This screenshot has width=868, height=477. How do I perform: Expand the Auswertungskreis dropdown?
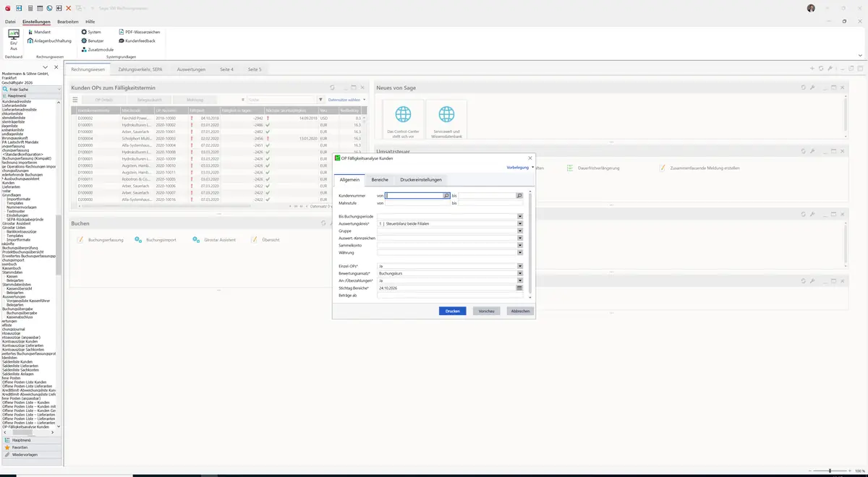click(520, 223)
